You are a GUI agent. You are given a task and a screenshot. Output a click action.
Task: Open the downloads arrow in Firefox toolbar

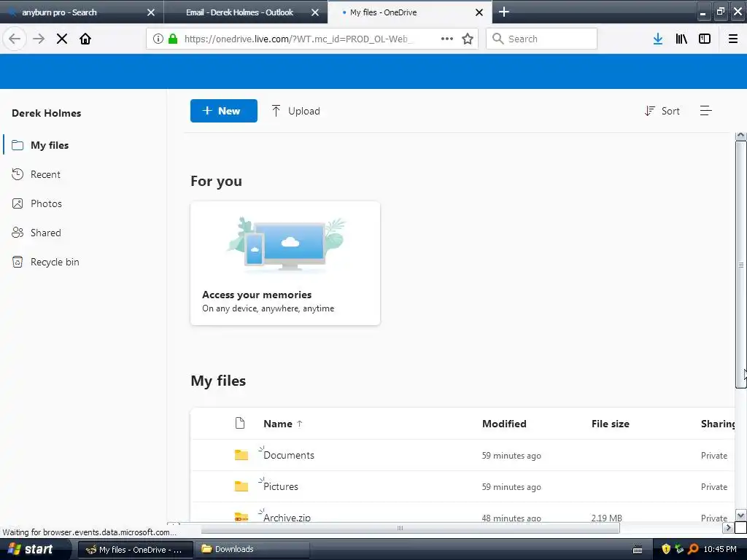658,39
